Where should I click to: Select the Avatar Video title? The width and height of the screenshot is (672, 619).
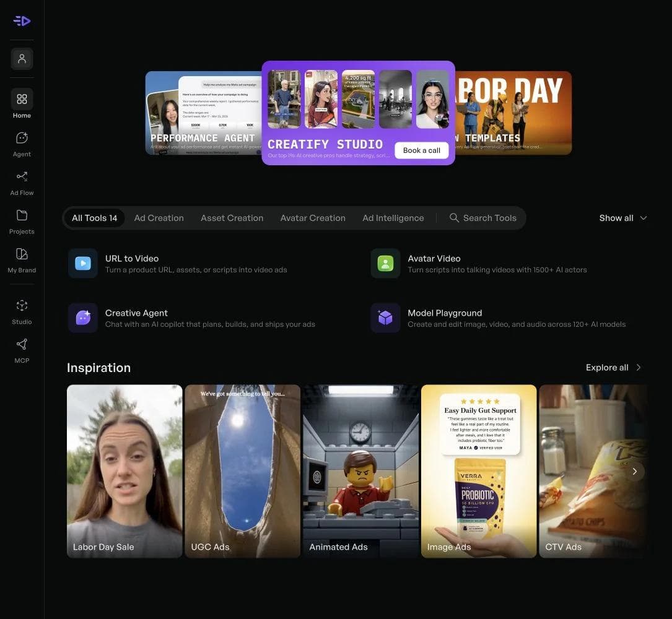[434, 258]
